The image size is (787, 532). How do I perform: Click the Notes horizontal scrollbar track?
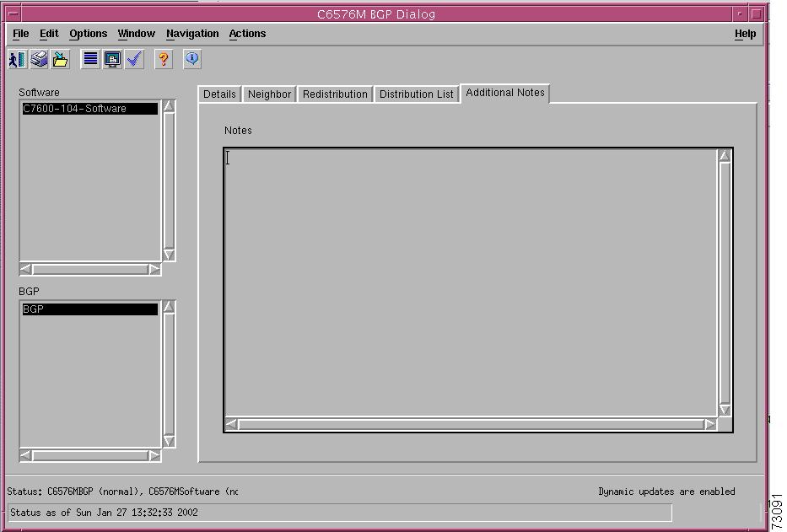click(x=471, y=424)
